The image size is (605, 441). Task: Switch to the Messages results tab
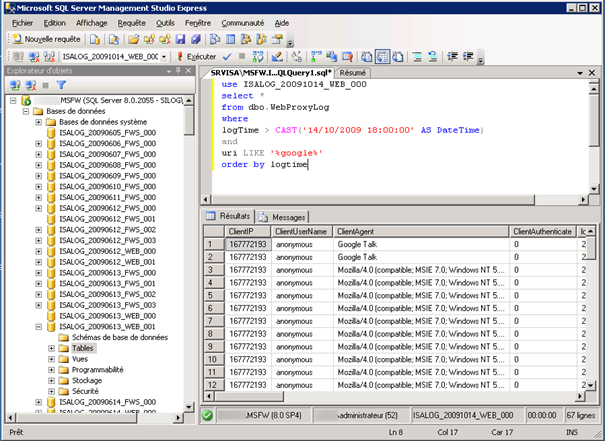tap(284, 217)
